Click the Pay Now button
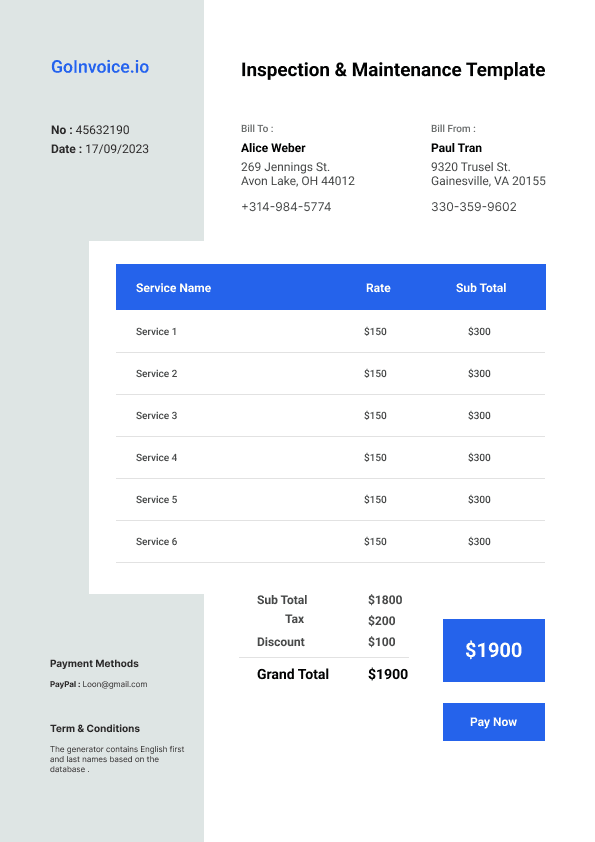 (x=494, y=722)
